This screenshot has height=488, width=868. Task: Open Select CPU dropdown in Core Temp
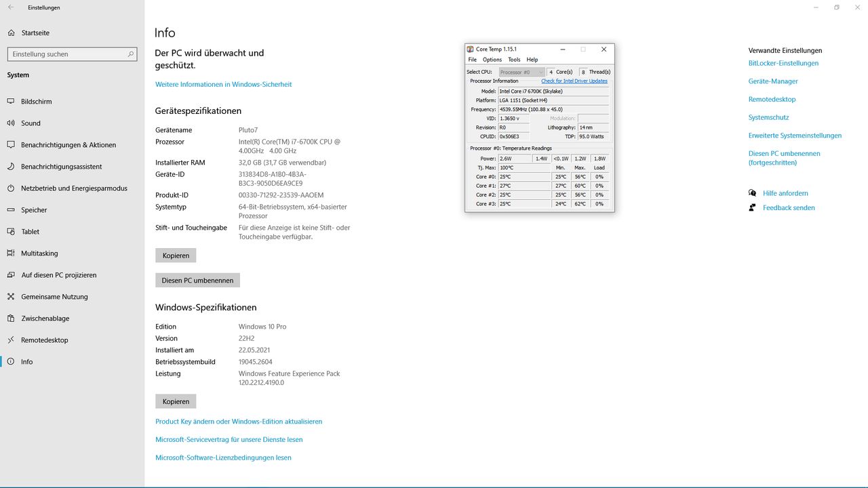(522, 72)
